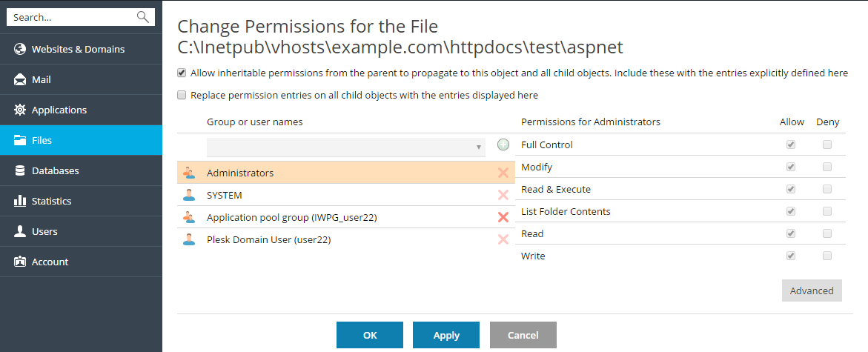Viewport: 868px width, 352px height.
Task: Select Plesk Domain User (user22) row
Action: pyautogui.click(x=268, y=239)
